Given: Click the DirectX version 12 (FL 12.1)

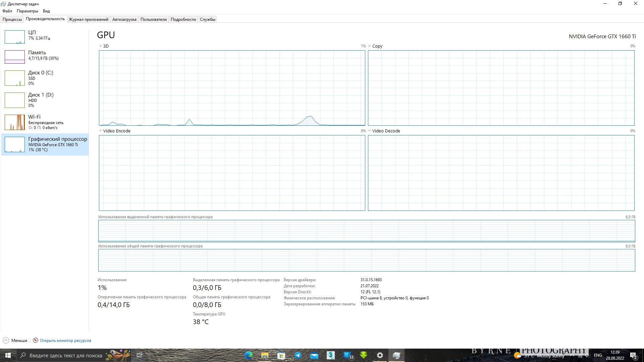Looking at the screenshot, I should [370, 292].
